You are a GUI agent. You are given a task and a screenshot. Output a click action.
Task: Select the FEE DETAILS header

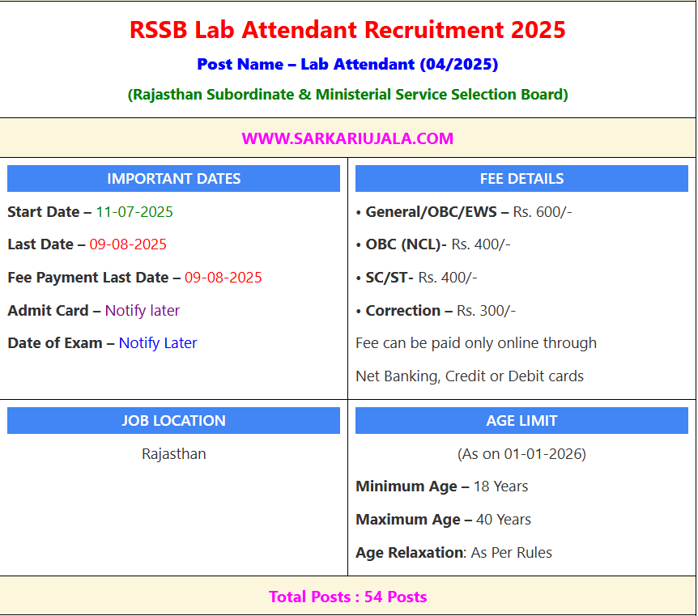pos(521,179)
